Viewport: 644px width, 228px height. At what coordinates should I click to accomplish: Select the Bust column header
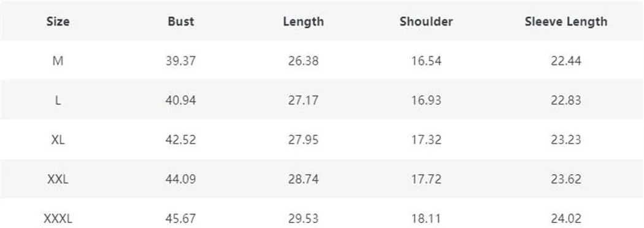pos(181,21)
